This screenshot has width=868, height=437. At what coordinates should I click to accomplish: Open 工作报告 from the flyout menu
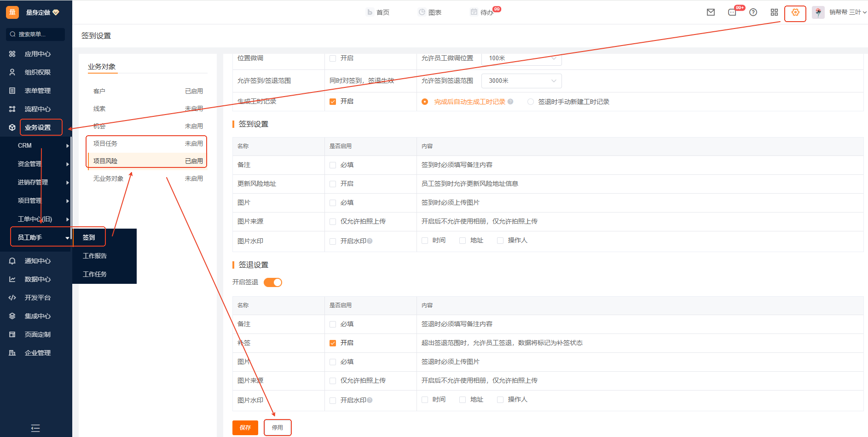tap(95, 256)
